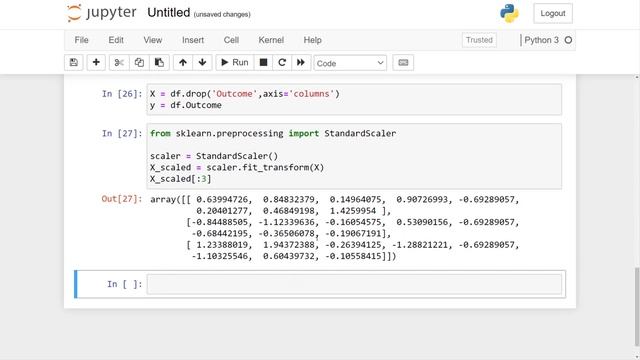Click output value 0.63994726
This screenshot has height=360, width=640.
tap(222, 200)
